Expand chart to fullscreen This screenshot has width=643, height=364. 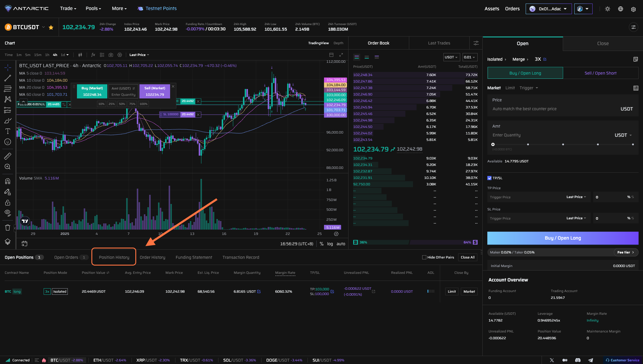[341, 55]
